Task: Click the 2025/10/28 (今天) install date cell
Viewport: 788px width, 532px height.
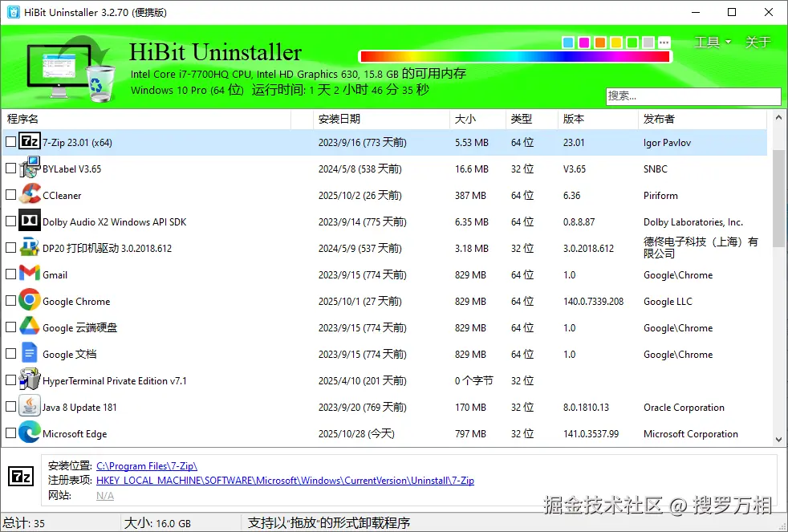Action: point(356,433)
